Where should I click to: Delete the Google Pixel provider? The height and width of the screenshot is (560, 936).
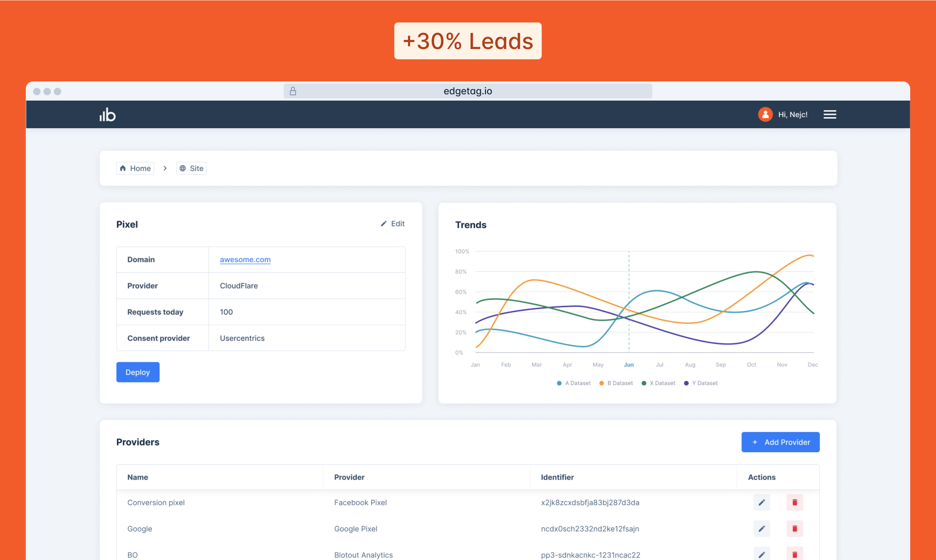pos(794,528)
